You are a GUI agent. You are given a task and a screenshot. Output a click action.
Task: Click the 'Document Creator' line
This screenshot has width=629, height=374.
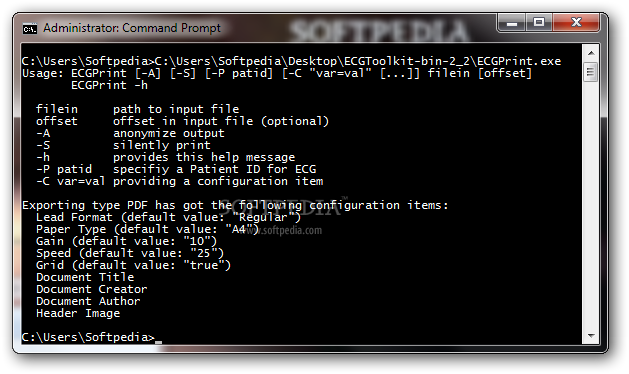click(91, 290)
